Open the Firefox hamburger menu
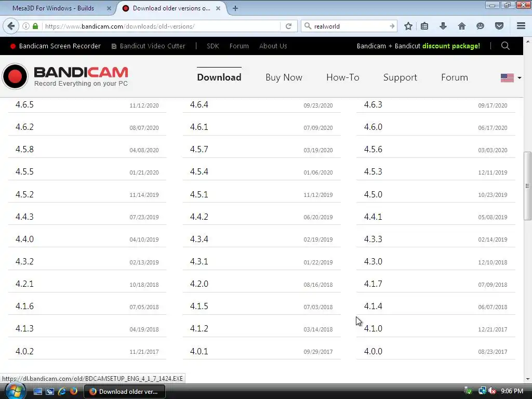The image size is (532, 399). (x=521, y=26)
